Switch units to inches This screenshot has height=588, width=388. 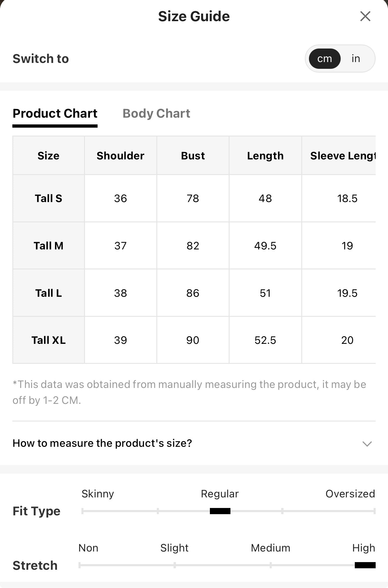tap(356, 59)
